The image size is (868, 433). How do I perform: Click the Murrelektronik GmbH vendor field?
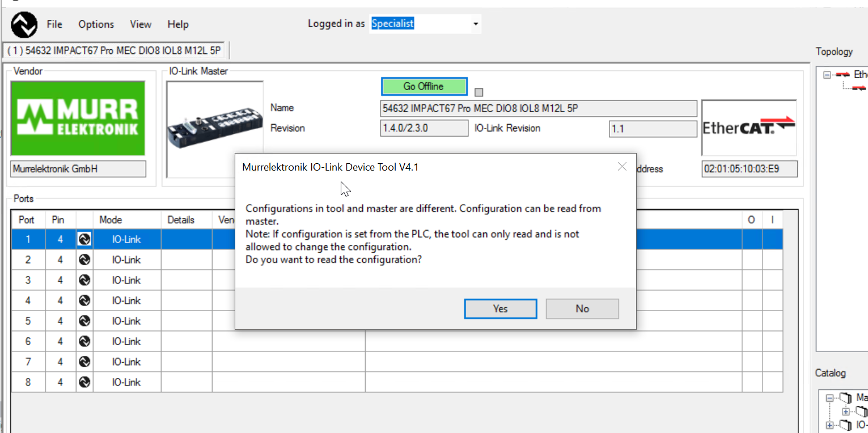(x=78, y=169)
